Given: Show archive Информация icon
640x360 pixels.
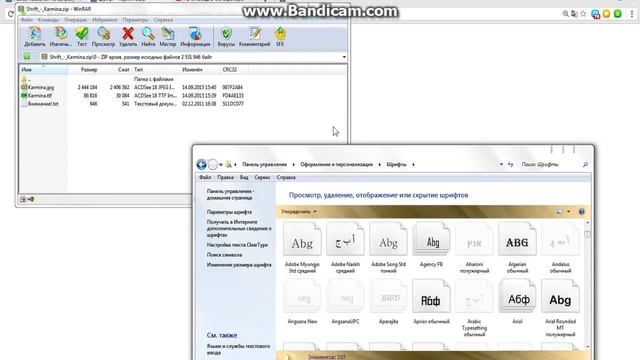Looking at the screenshot, I should pos(195,36).
